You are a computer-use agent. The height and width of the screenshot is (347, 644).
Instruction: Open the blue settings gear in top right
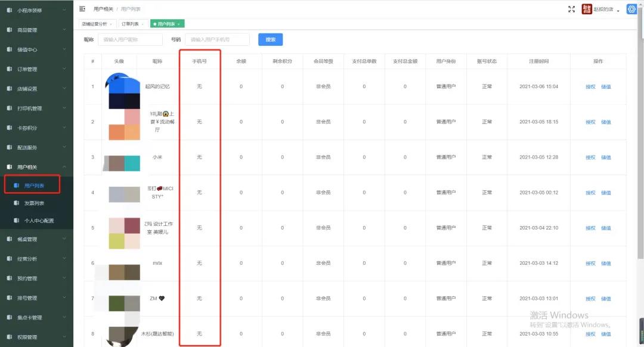click(x=631, y=8)
